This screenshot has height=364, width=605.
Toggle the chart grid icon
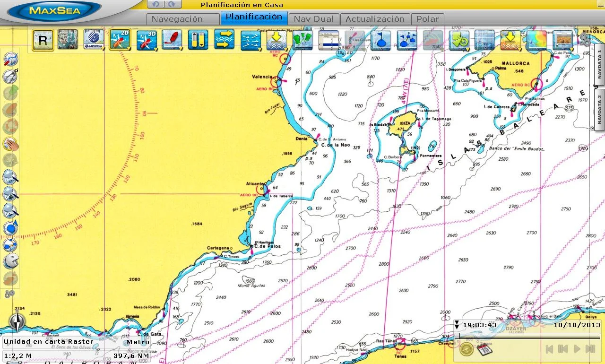coord(484,40)
